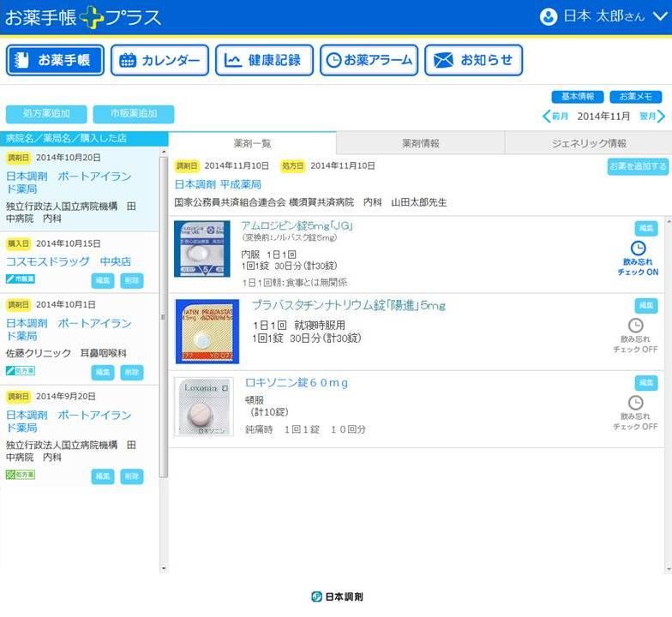Click the user profile avatar icon

[x=549, y=17]
